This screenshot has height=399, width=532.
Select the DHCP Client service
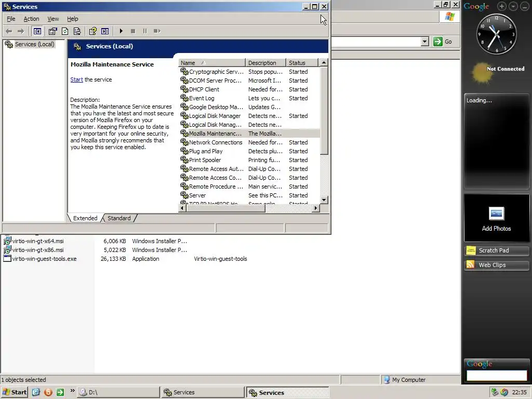pyautogui.click(x=249, y=89)
